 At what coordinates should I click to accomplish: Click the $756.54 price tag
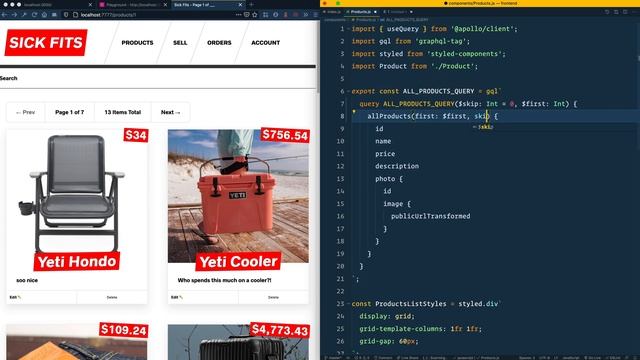285,135
